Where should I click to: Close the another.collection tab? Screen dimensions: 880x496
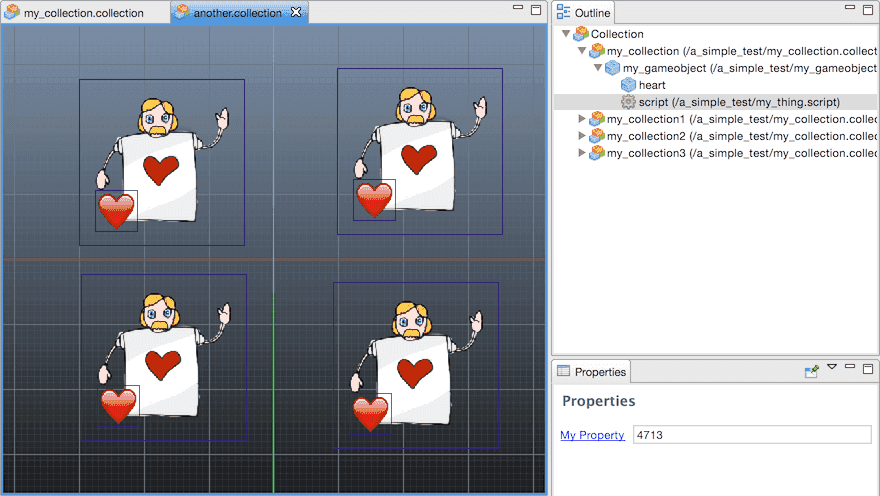(x=295, y=13)
